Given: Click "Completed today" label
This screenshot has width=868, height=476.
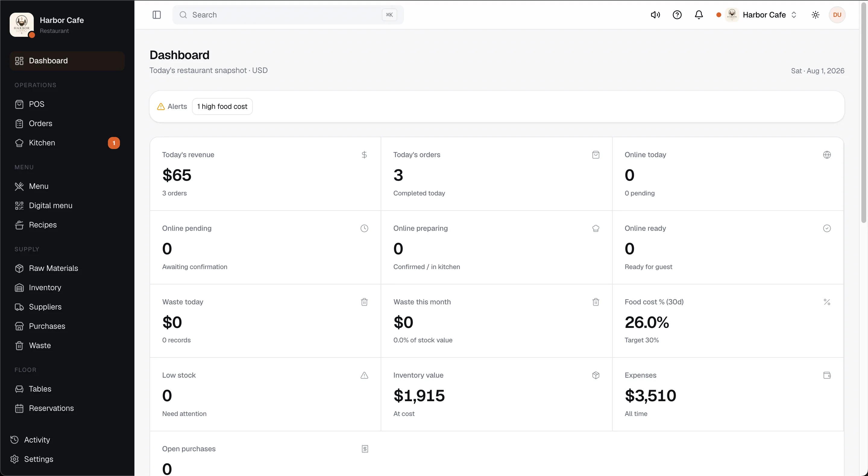Looking at the screenshot, I should (x=419, y=193).
